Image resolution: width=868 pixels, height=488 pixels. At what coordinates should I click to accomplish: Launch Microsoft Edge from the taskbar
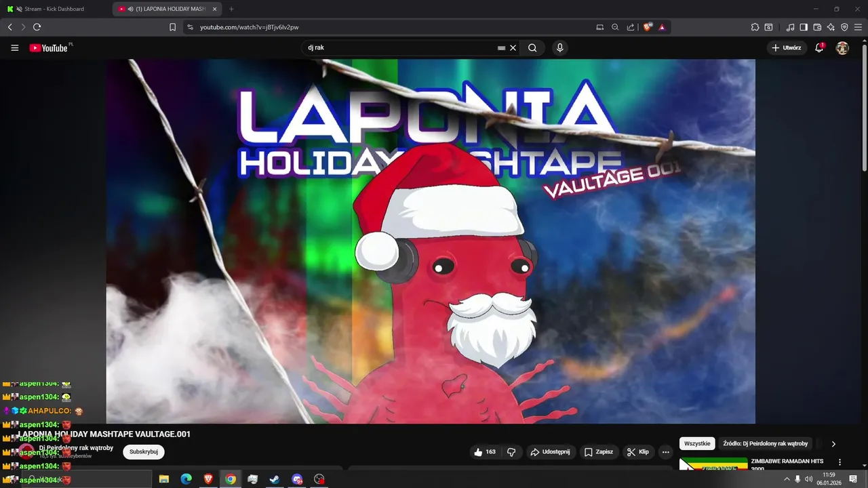(x=186, y=479)
